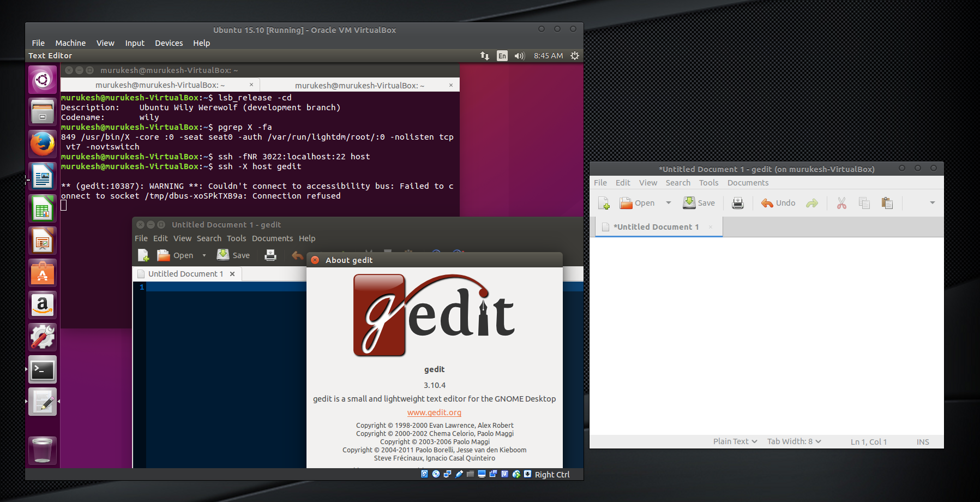Close the *Untitled Document 1 tab
This screenshot has width=980, height=502.
tap(711, 227)
